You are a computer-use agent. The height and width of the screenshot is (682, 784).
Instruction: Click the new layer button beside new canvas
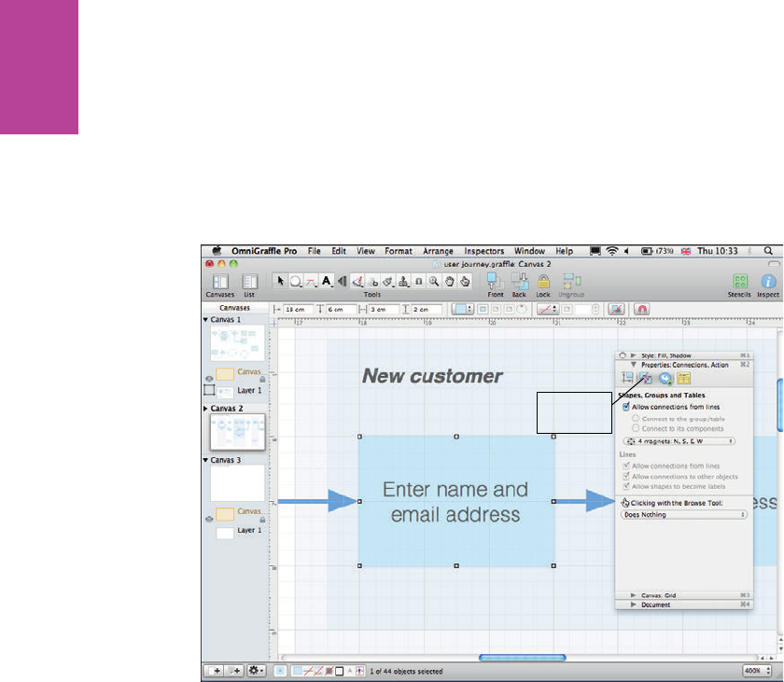point(234,671)
